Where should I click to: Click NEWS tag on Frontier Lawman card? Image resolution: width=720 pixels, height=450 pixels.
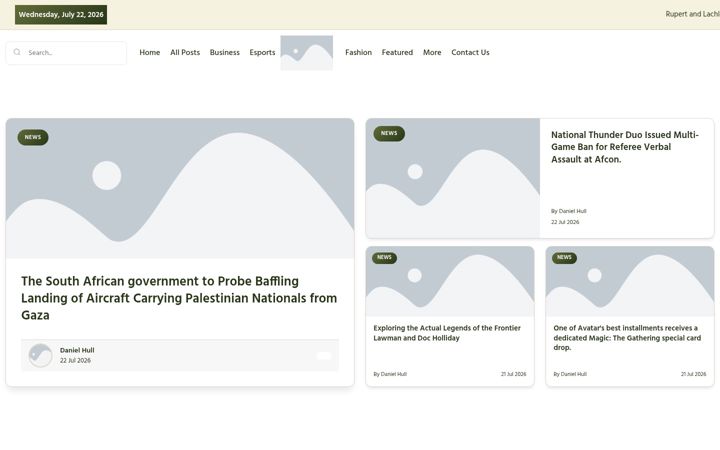coord(384,258)
